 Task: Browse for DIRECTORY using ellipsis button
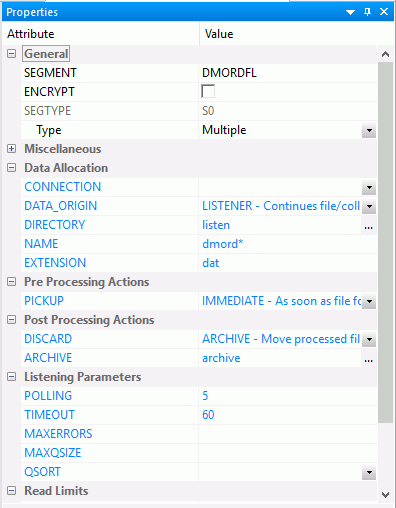[x=368, y=225]
